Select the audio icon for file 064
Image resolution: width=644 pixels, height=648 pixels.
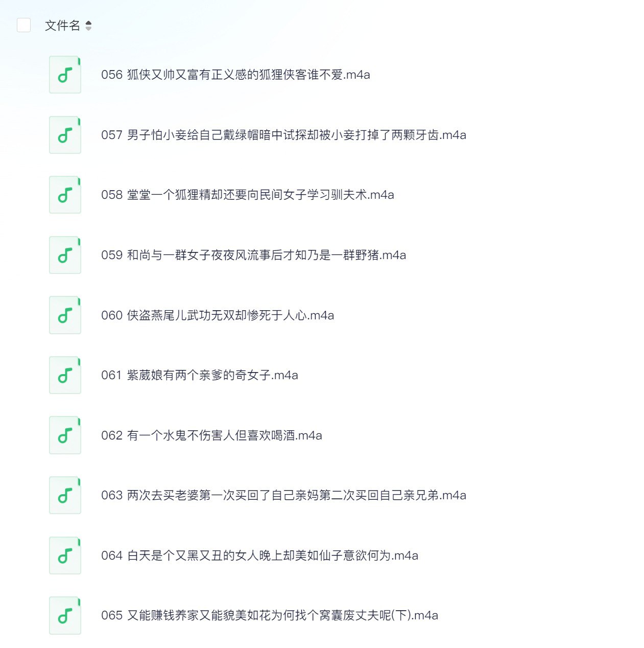click(x=64, y=556)
